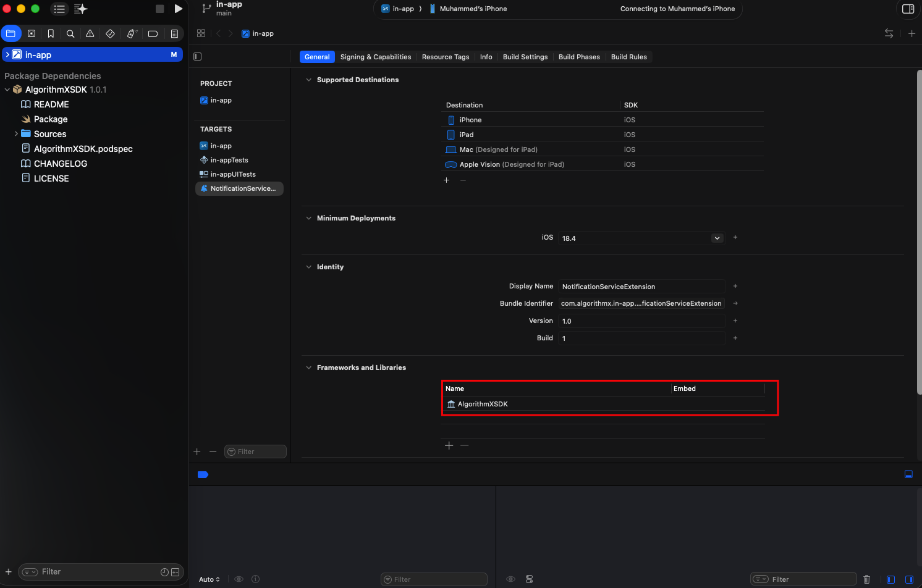Screen dimensions: 922x588
Task: Go back in editor history
Action: [x=218, y=33]
